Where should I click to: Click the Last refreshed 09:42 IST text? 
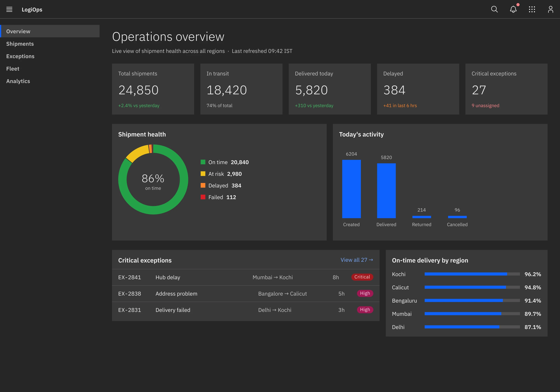click(262, 51)
